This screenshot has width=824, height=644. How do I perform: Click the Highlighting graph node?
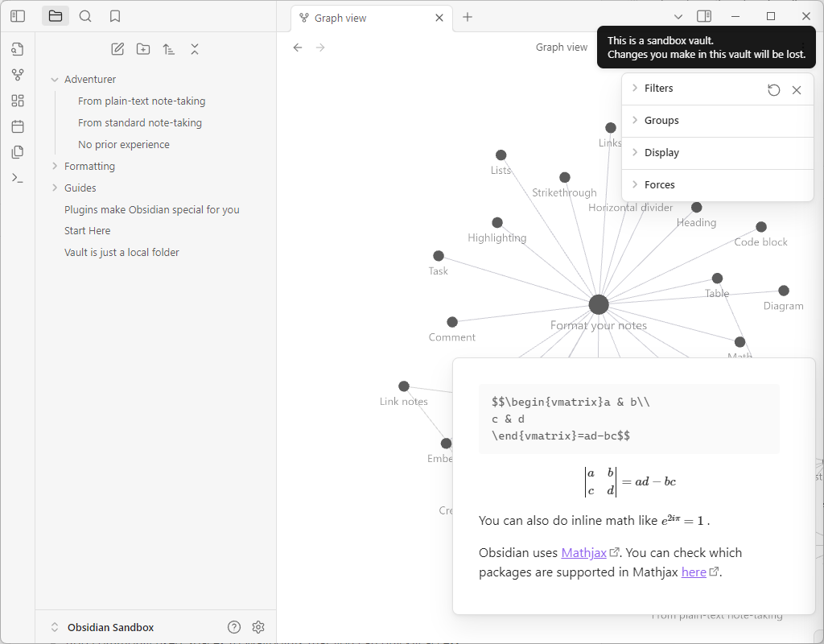click(497, 223)
